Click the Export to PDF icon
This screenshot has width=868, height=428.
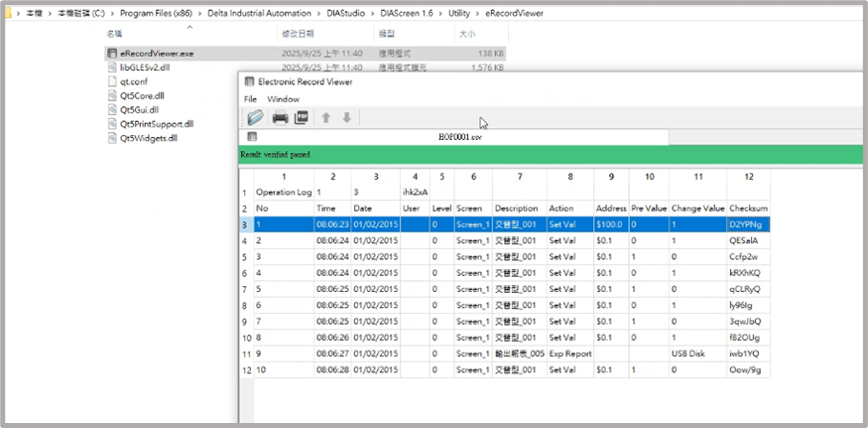pos(302,118)
